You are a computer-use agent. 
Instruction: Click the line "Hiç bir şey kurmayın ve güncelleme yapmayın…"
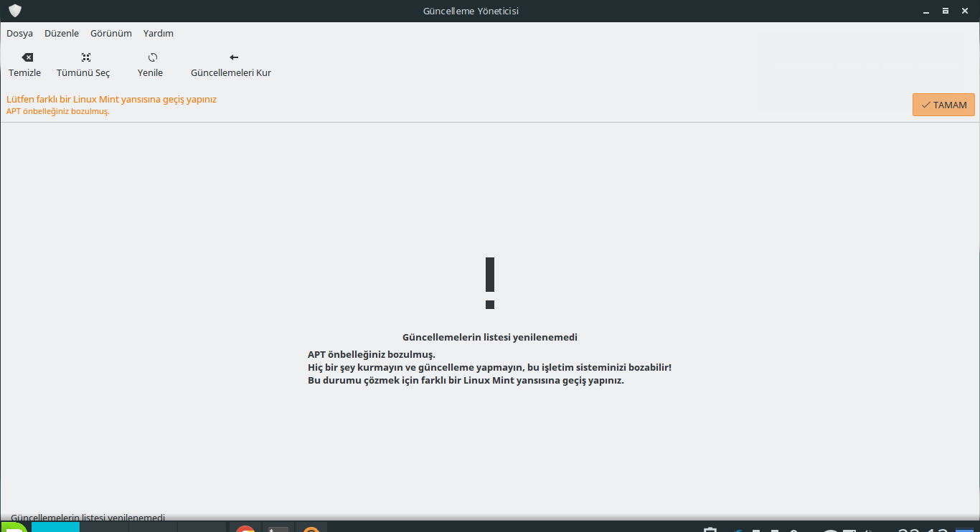tap(489, 367)
